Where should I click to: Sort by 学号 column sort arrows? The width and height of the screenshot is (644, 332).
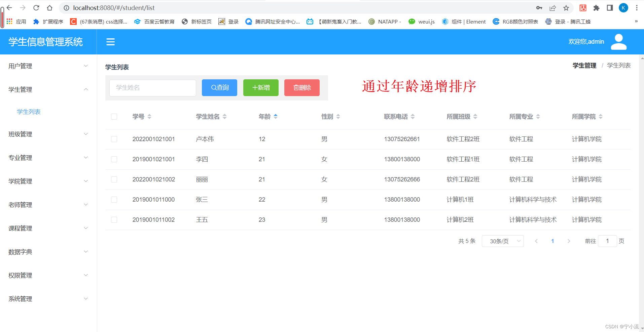pos(149,117)
